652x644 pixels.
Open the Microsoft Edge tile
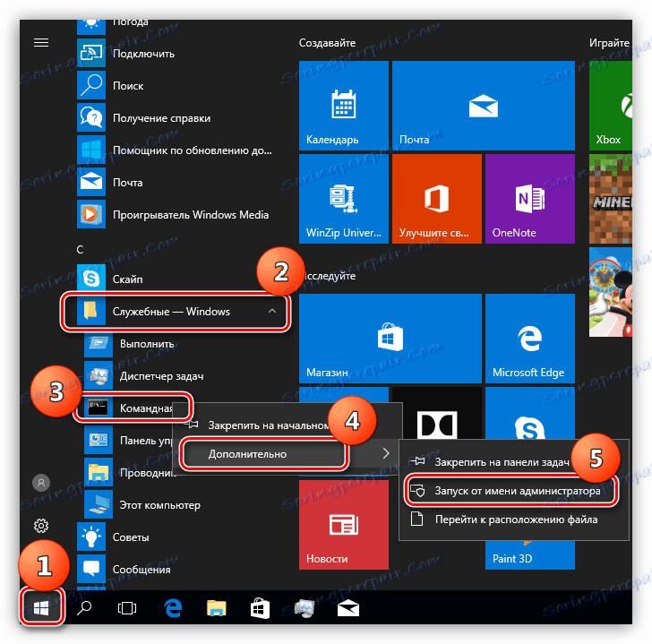(x=530, y=339)
